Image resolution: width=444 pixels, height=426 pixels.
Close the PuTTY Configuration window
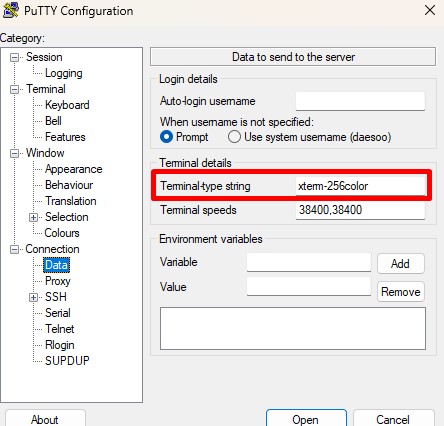coord(430,10)
